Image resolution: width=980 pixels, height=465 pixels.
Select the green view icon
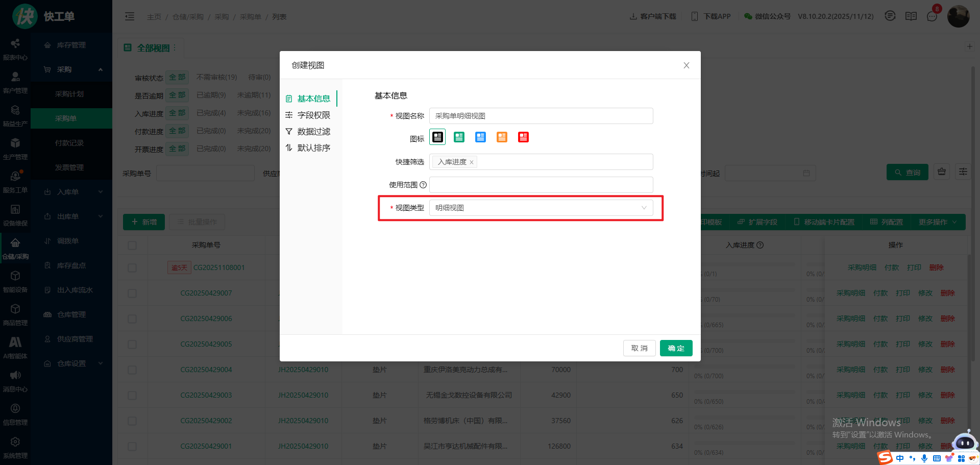459,137
